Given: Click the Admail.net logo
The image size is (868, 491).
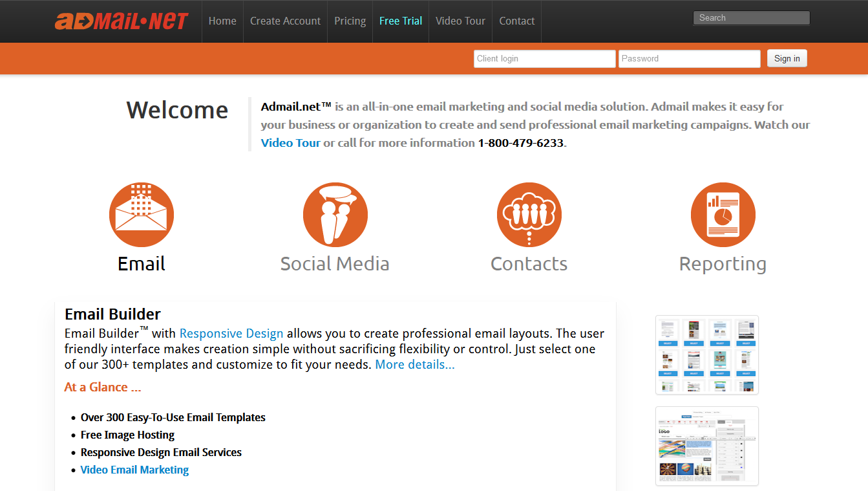Looking at the screenshot, I should click(x=122, y=21).
